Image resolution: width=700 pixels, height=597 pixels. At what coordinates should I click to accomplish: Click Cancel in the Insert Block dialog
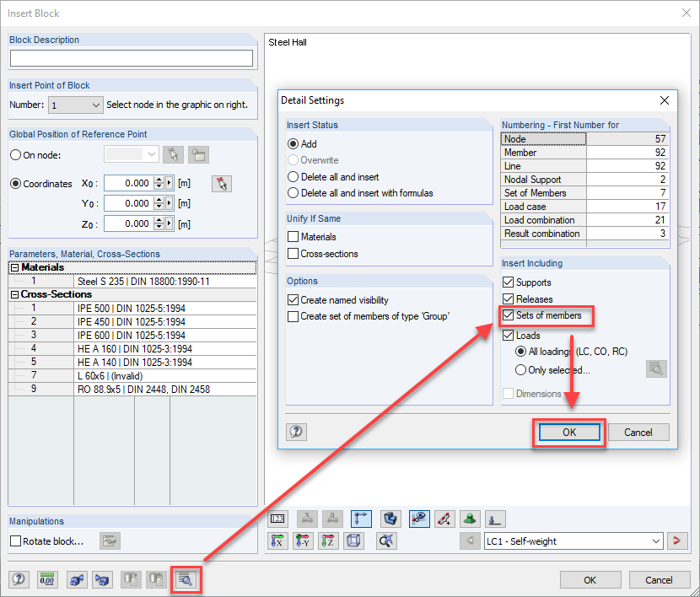tap(659, 579)
